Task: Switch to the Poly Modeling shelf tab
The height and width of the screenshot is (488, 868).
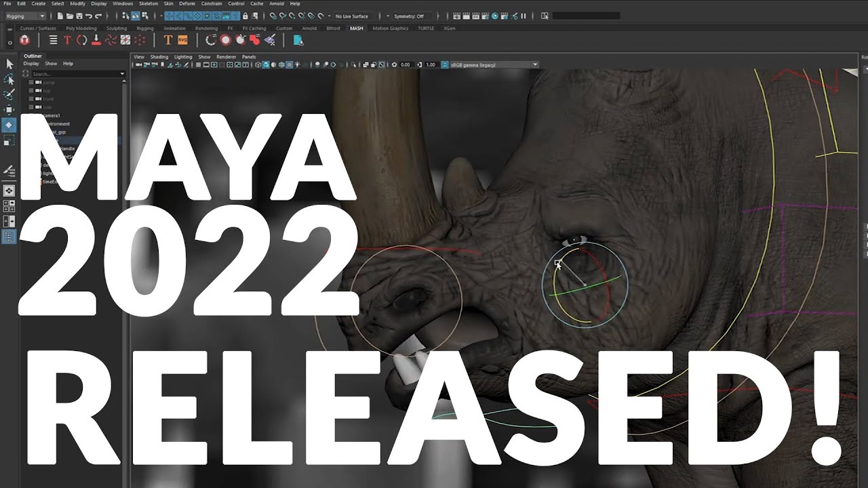Action: click(x=81, y=28)
